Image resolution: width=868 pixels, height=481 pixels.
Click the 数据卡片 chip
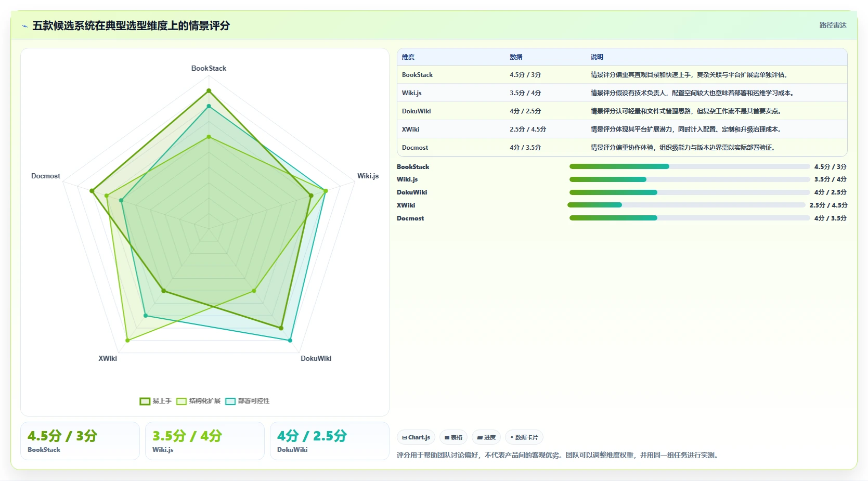pyautogui.click(x=524, y=437)
